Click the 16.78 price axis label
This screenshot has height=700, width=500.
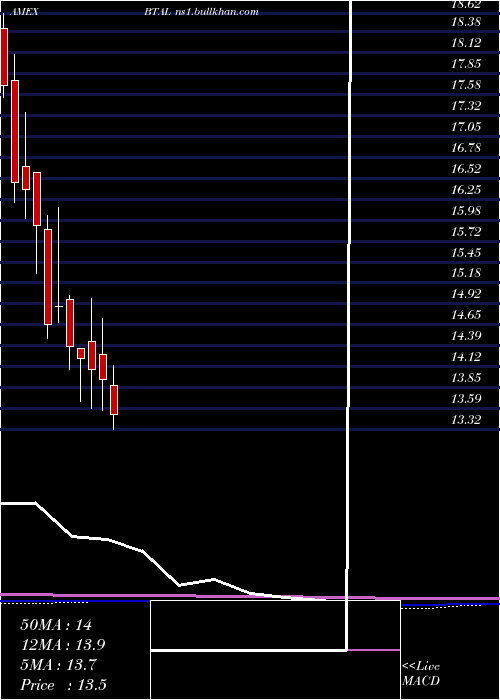tap(466, 148)
